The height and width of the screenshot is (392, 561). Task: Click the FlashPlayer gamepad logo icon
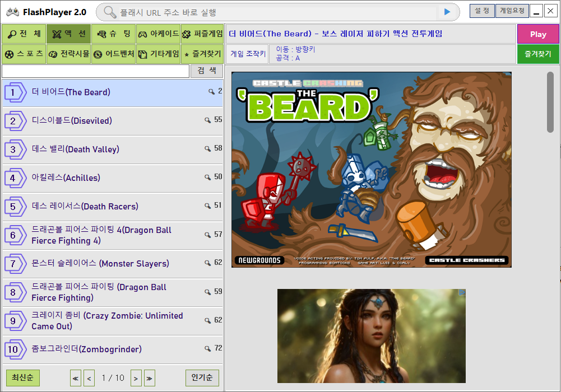pyautogui.click(x=12, y=12)
